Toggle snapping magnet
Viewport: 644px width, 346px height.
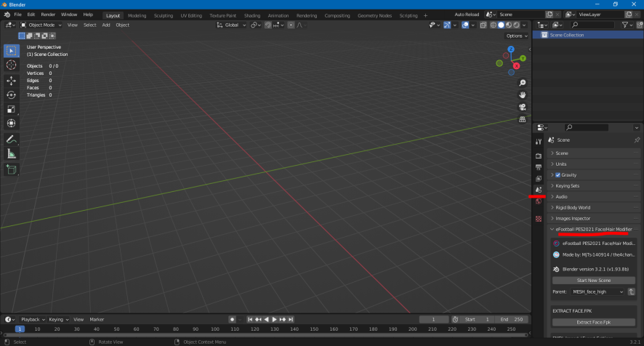267,25
